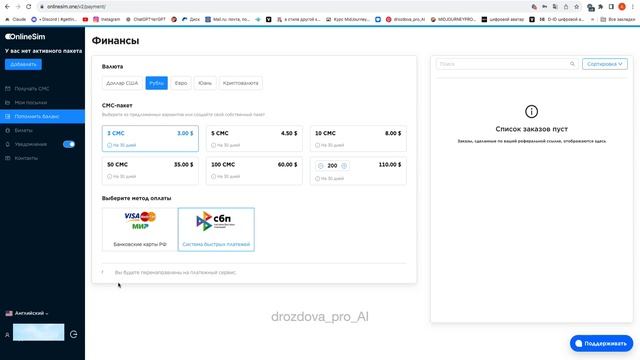Select Система быстрых платежей payment method
This screenshot has height=360, width=640.
pyautogui.click(x=216, y=229)
